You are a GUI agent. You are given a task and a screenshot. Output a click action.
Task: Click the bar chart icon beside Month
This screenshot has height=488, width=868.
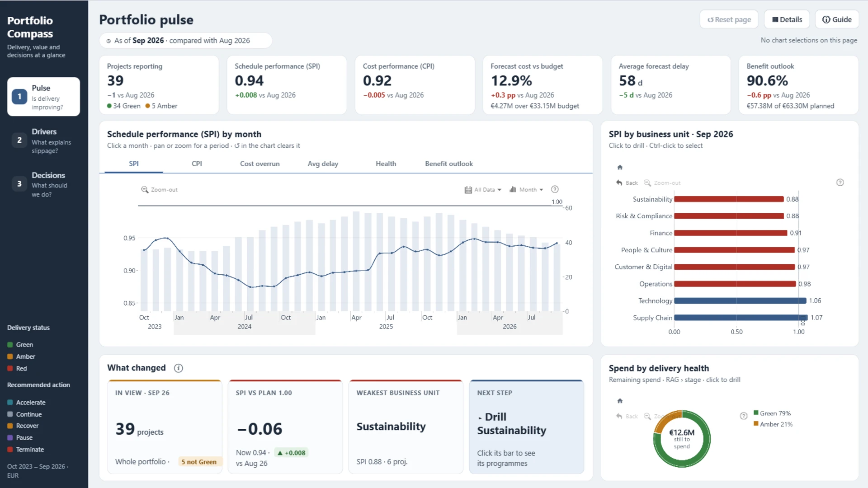tap(513, 189)
